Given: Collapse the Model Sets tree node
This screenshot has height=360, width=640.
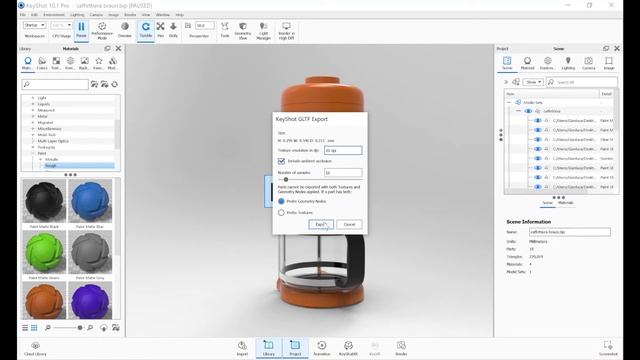Looking at the screenshot, I should point(509,102).
